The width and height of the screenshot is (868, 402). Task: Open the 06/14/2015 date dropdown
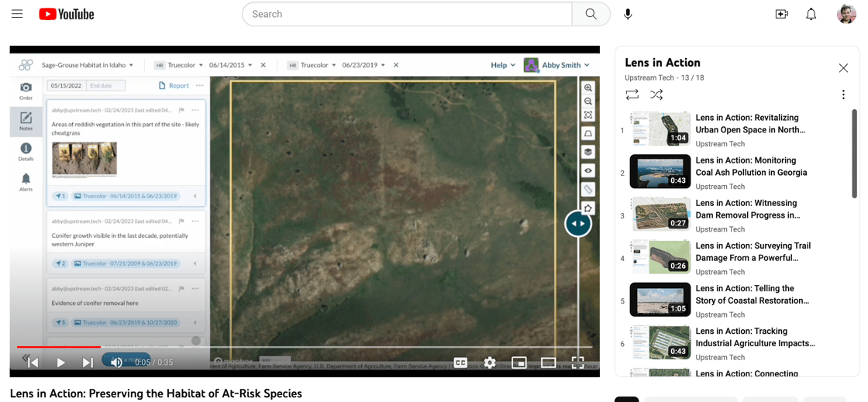point(231,65)
